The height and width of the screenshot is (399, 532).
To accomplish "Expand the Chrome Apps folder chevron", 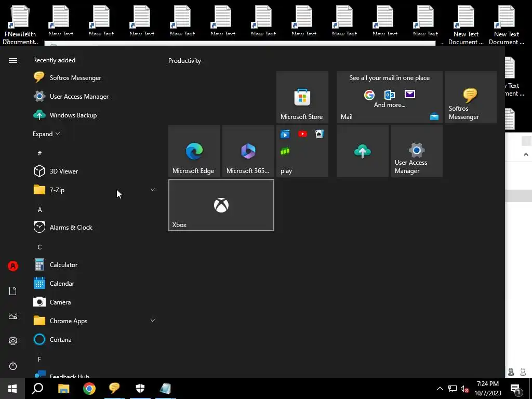I will pyautogui.click(x=153, y=321).
